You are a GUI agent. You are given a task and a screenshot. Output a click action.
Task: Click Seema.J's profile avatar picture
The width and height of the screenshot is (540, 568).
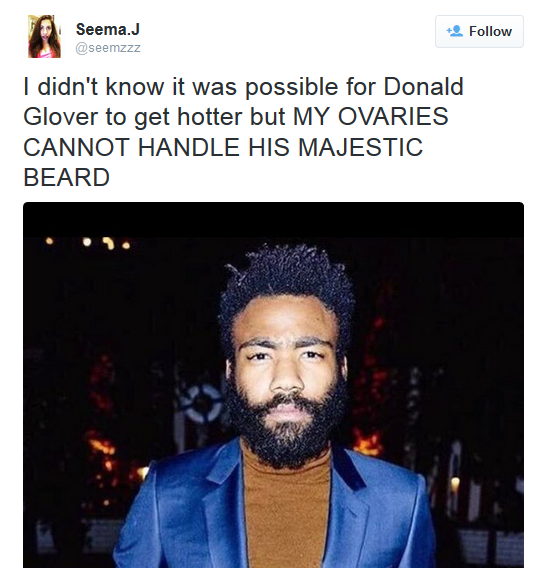click(x=44, y=36)
